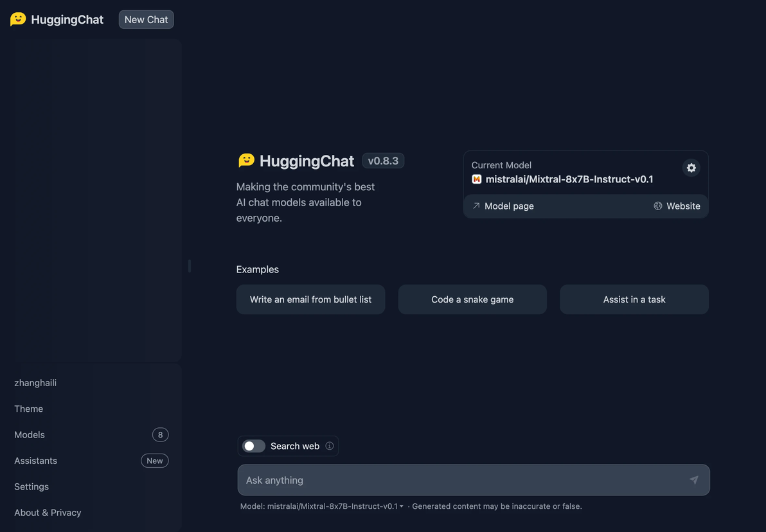
Task: Select 'Code a snake game' example
Action: click(472, 299)
